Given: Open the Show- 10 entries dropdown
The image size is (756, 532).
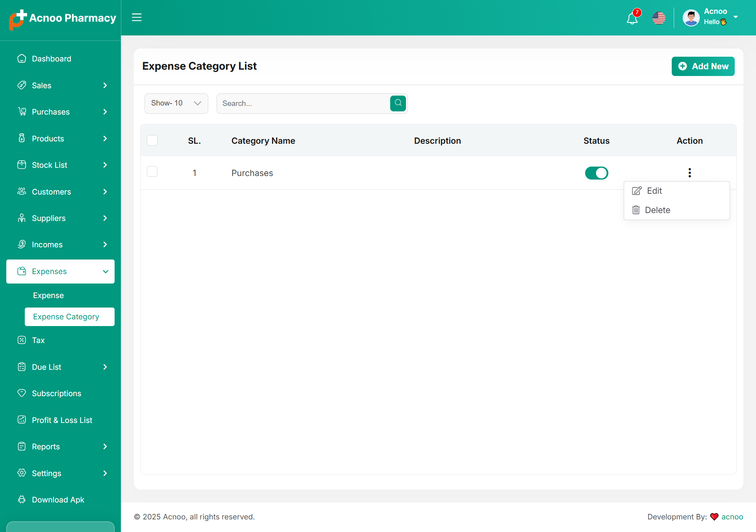Looking at the screenshot, I should (x=176, y=103).
